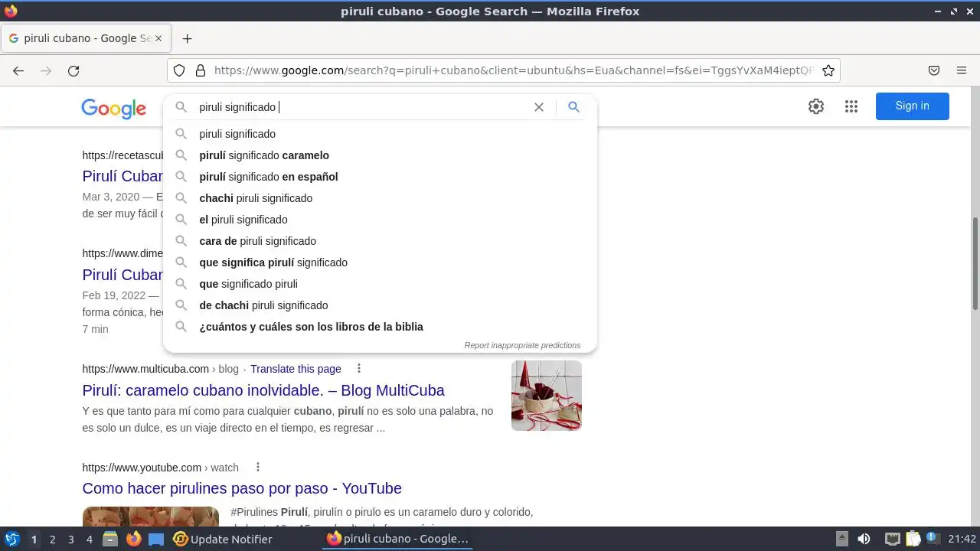This screenshot has height=551, width=980.
Task: Open the Firefox hamburger application menu
Action: click(962, 70)
